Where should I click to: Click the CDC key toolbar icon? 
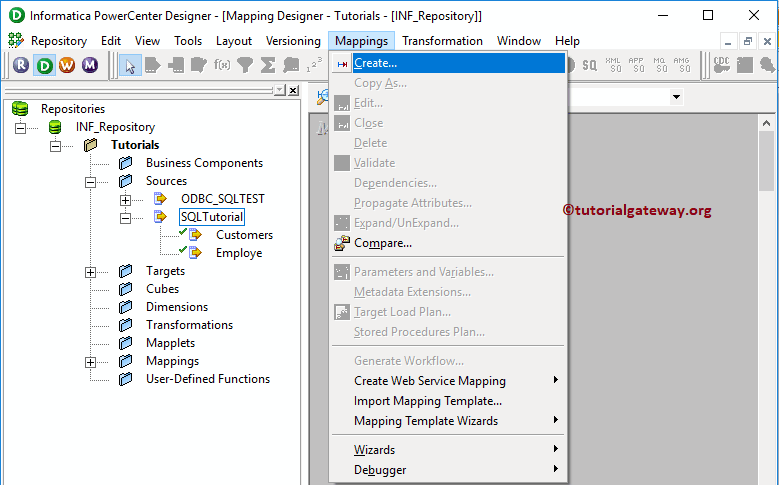(x=721, y=65)
